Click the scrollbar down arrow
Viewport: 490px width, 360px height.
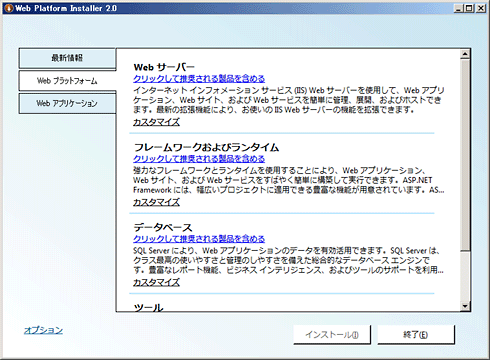pyautogui.click(x=465, y=306)
